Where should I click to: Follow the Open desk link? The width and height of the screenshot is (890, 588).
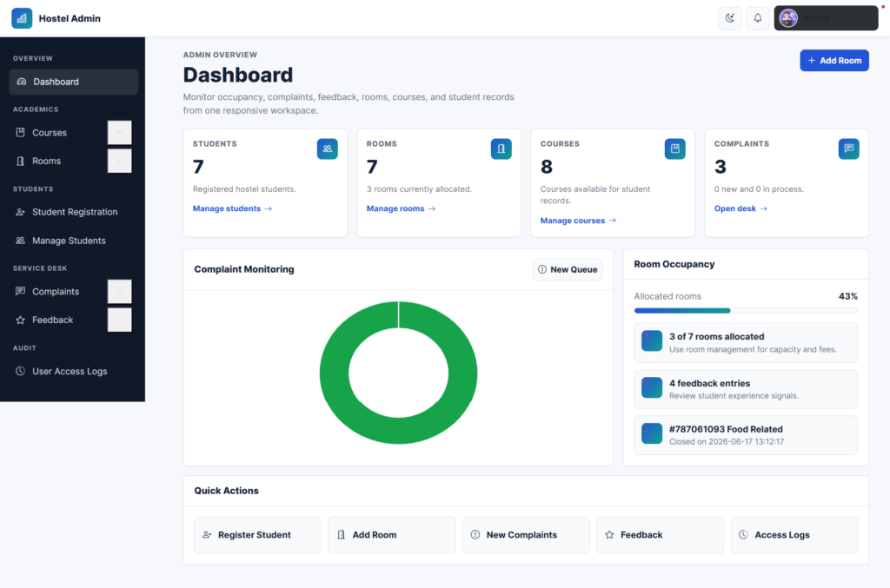point(741,208)
